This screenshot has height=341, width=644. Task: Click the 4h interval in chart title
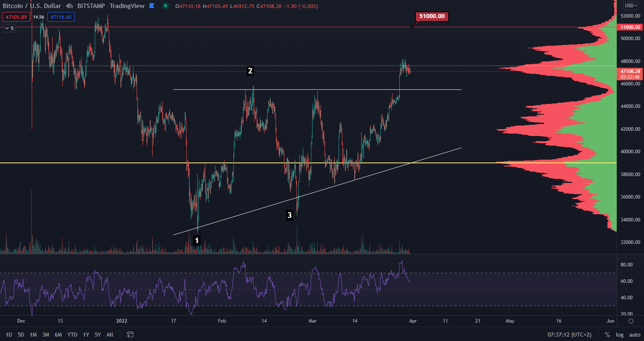[69, 6]
